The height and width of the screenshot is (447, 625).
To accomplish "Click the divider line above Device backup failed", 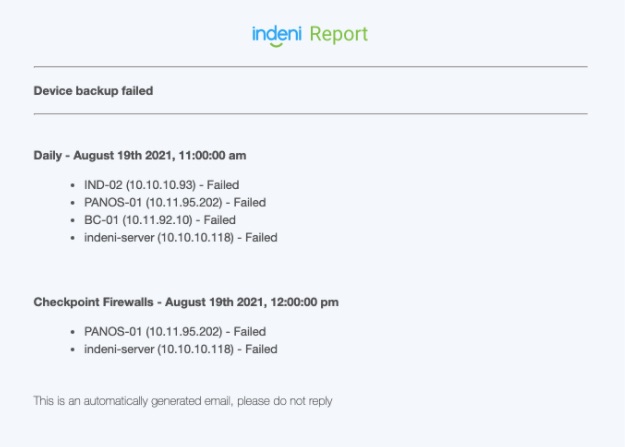I will [x=310, y=67].
